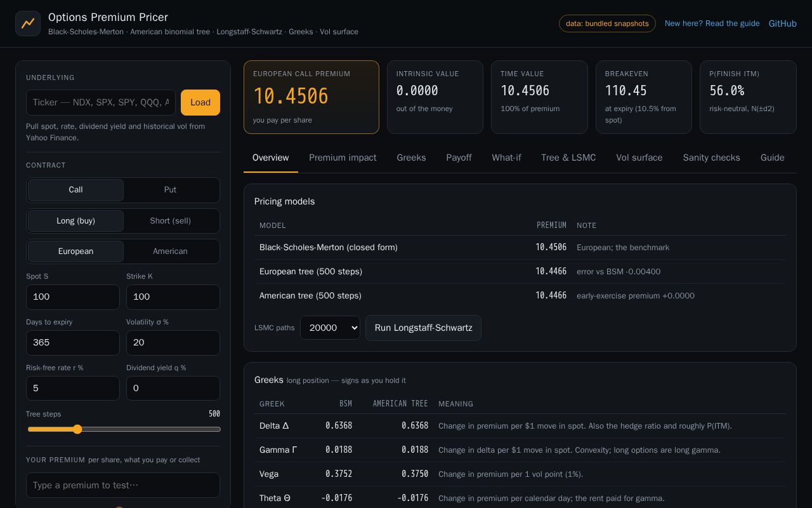Click the Type a premium to test field

click(123, 485)
